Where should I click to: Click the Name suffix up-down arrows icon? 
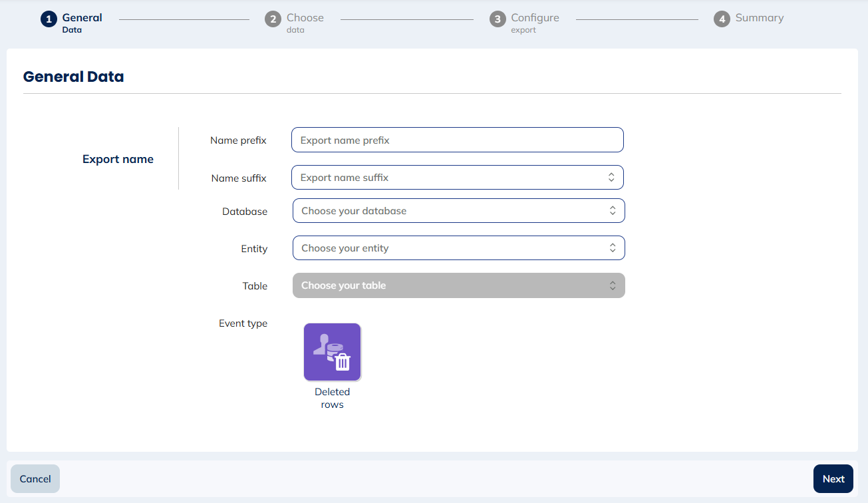point(611,178)
